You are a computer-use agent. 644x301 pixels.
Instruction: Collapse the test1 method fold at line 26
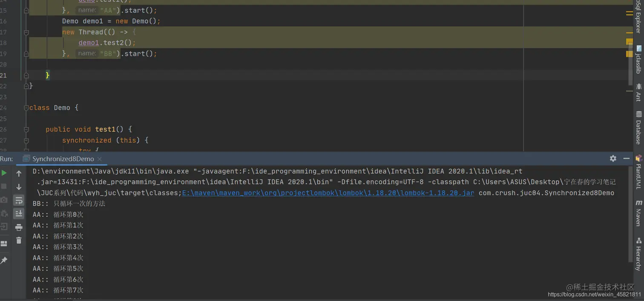pyautogui.click(x=26, y=129)
